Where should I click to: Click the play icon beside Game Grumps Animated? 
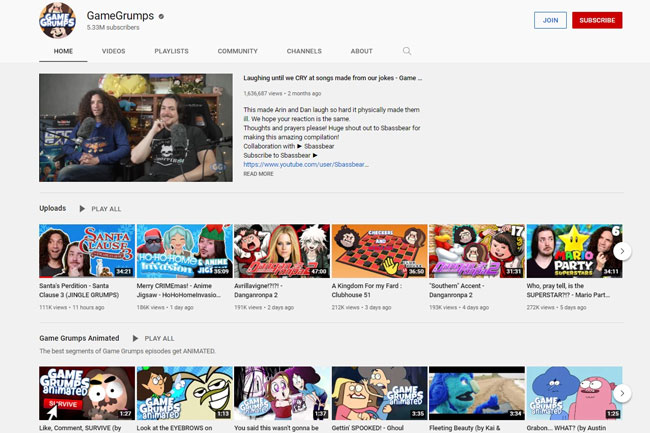[x=135, y=339]
